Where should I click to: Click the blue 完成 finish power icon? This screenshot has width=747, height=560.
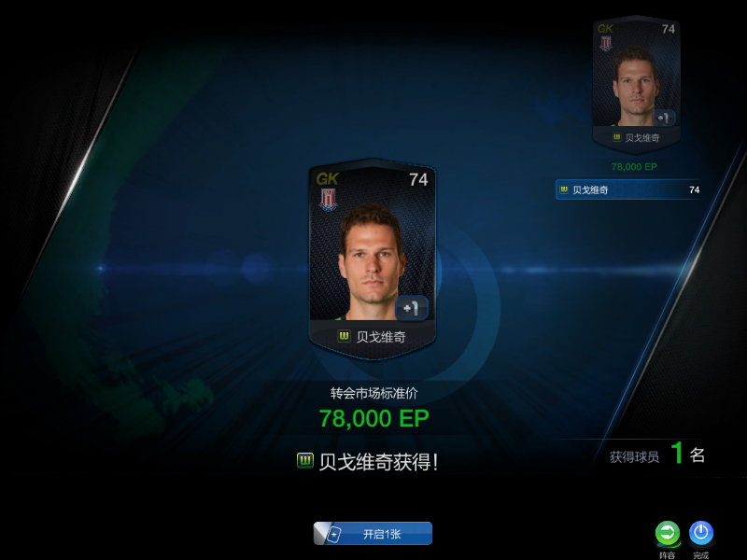click(x=701, y=533)
